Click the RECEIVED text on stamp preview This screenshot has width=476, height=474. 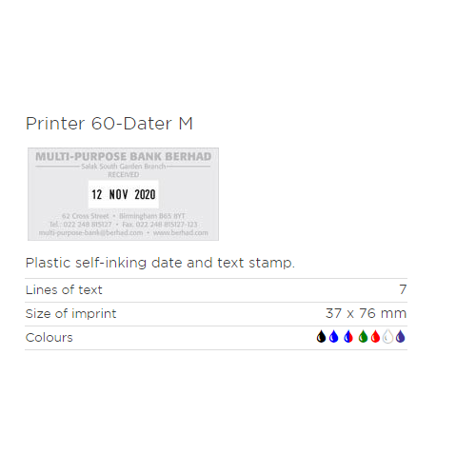tap(124, 175)
